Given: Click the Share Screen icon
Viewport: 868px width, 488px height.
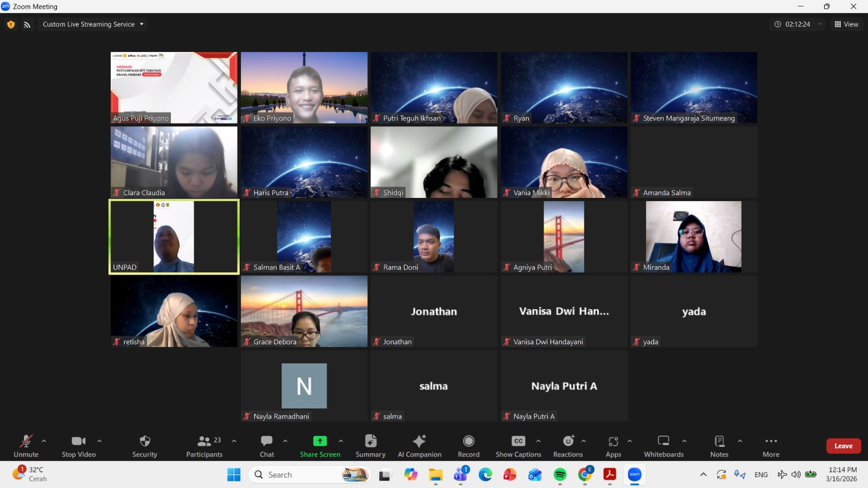Looking at the screenshot, I should (x=320, y=441).
